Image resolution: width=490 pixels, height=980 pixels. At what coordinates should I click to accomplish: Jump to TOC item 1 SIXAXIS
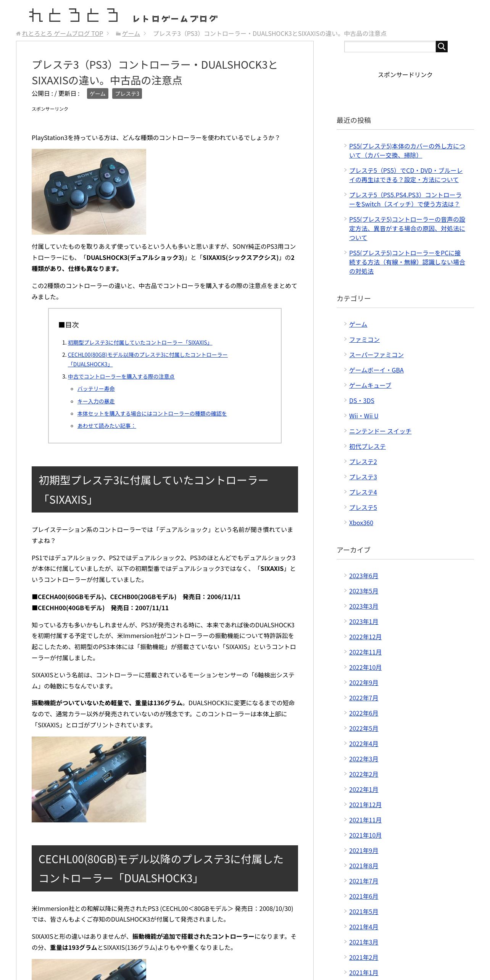[140, 343]
